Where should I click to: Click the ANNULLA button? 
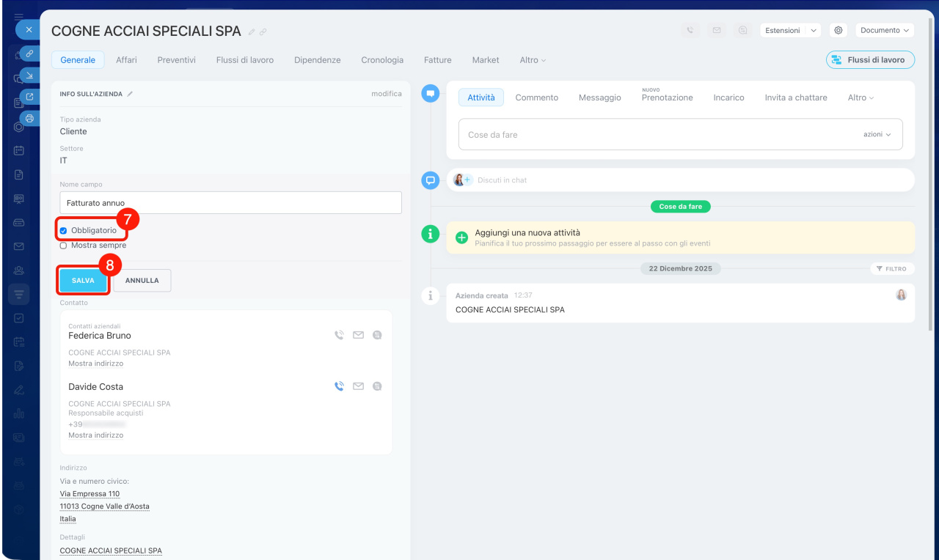142,281
